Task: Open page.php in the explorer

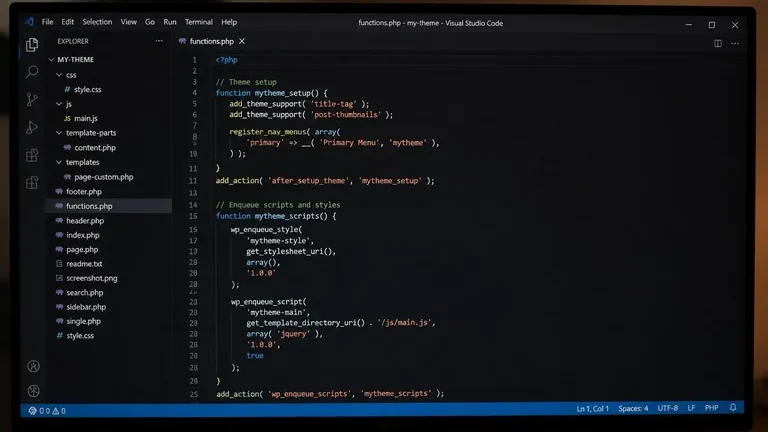Action: (x=82, y=249)
